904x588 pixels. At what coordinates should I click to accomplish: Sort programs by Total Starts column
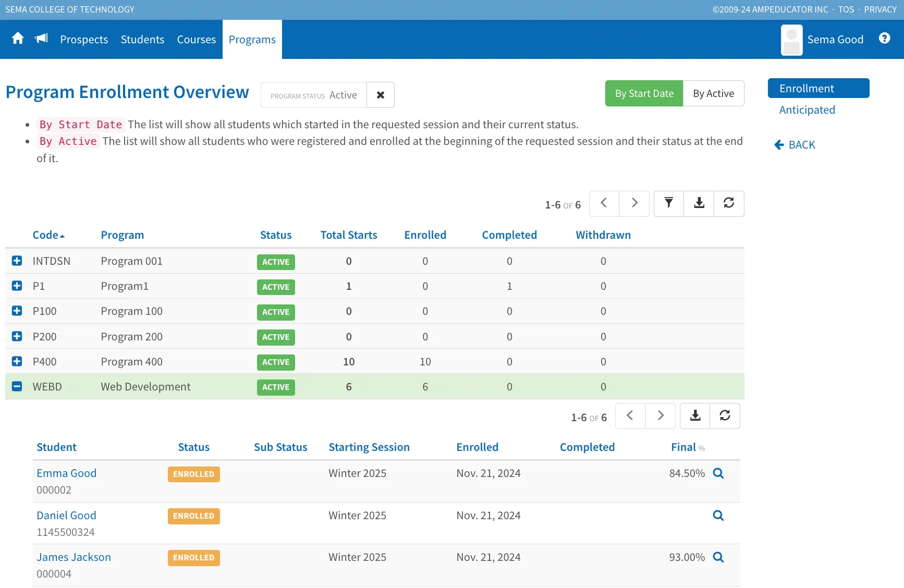(x=349, y=235)
